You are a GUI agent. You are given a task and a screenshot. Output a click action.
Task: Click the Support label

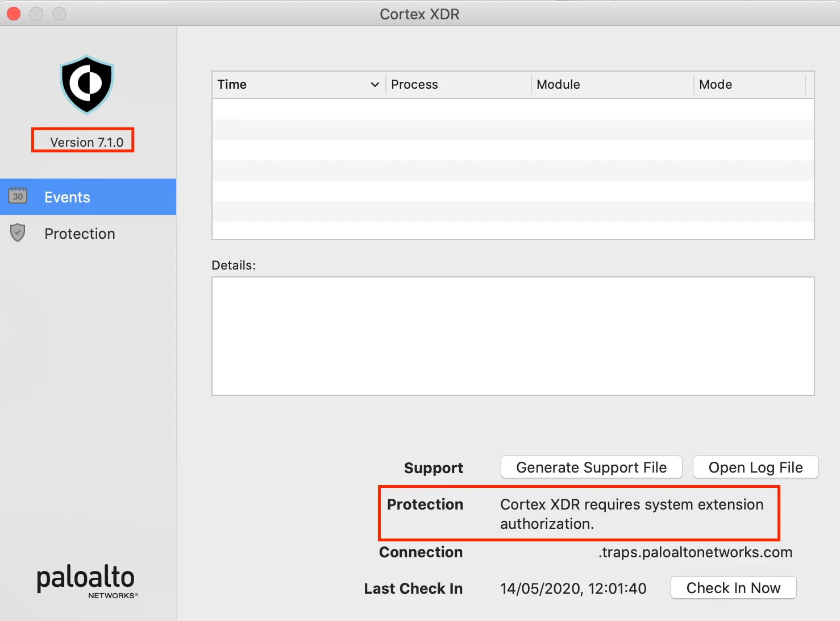[x=434, y=468]
